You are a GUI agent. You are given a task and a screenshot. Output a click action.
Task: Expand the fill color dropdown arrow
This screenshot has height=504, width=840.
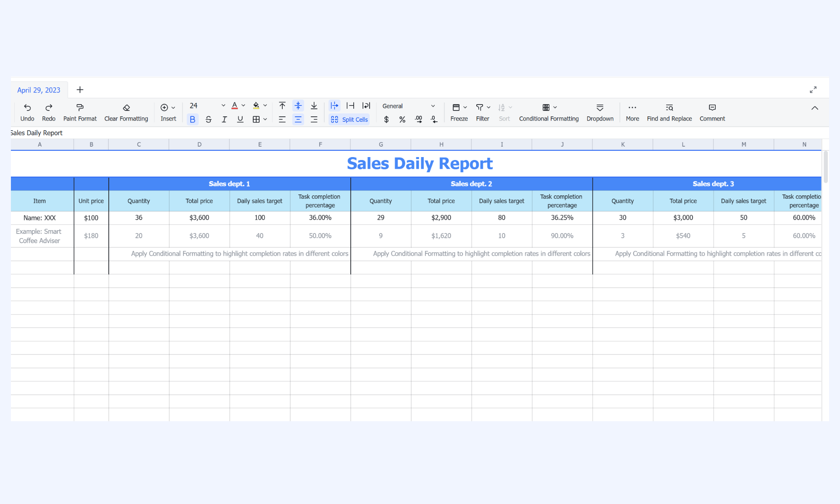[x=265, y=105]
